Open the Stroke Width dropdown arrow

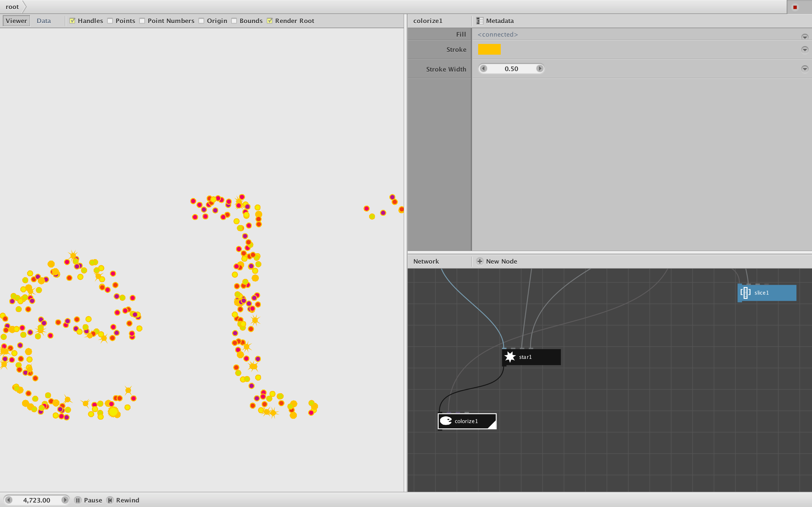coord(805,69)
